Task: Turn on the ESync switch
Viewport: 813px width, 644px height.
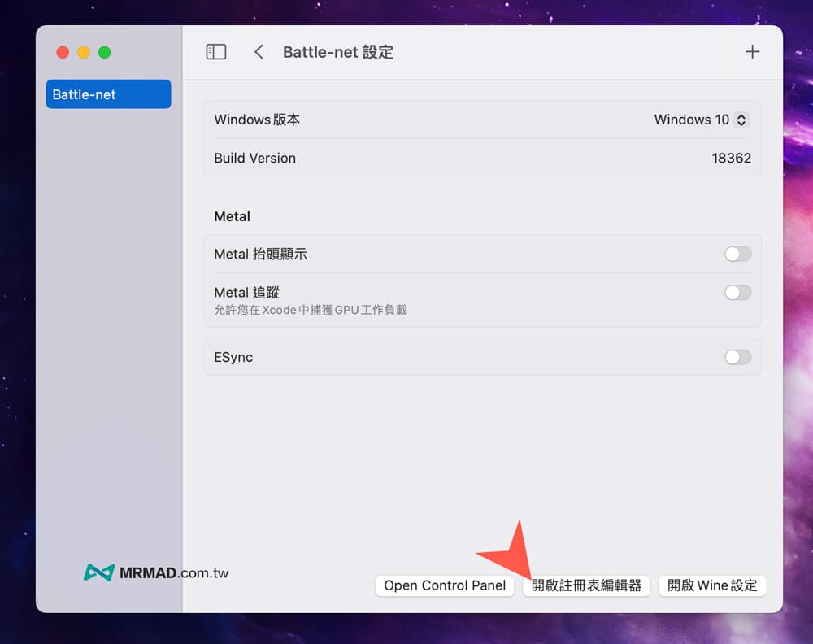Action: point(737,357)
